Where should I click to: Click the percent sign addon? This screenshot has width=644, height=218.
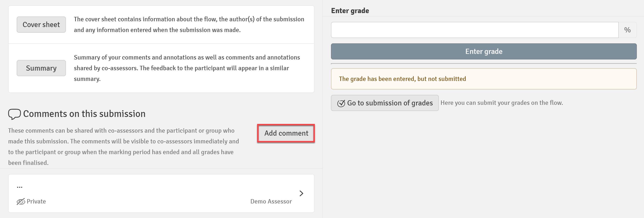627,30
